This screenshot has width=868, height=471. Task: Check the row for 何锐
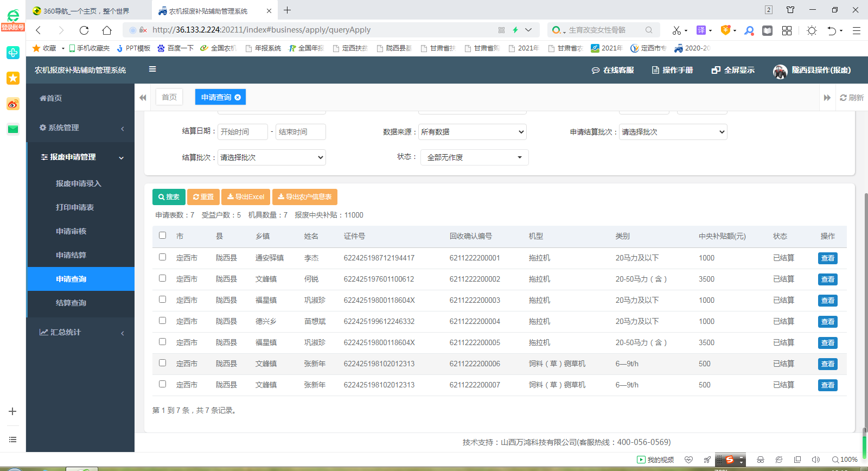(x=162, y=278)
